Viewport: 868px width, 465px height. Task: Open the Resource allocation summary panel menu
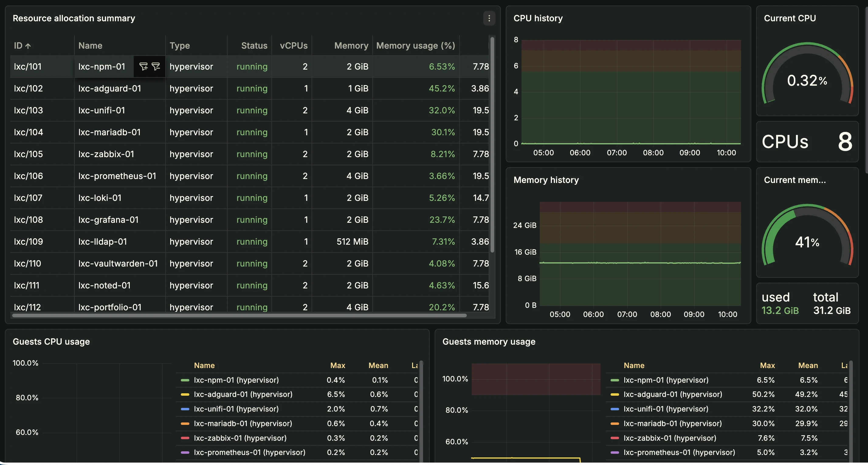tap(489, 18)
